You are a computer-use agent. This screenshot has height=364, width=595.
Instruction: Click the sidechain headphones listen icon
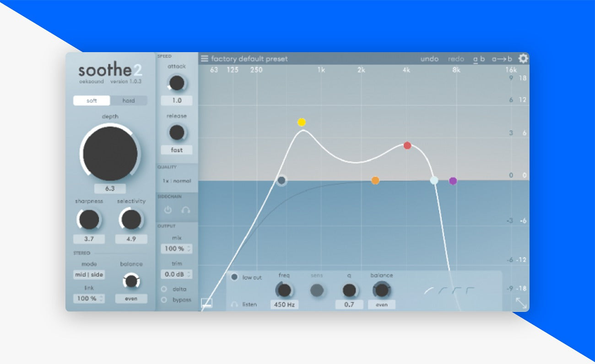tap(186, 210)
